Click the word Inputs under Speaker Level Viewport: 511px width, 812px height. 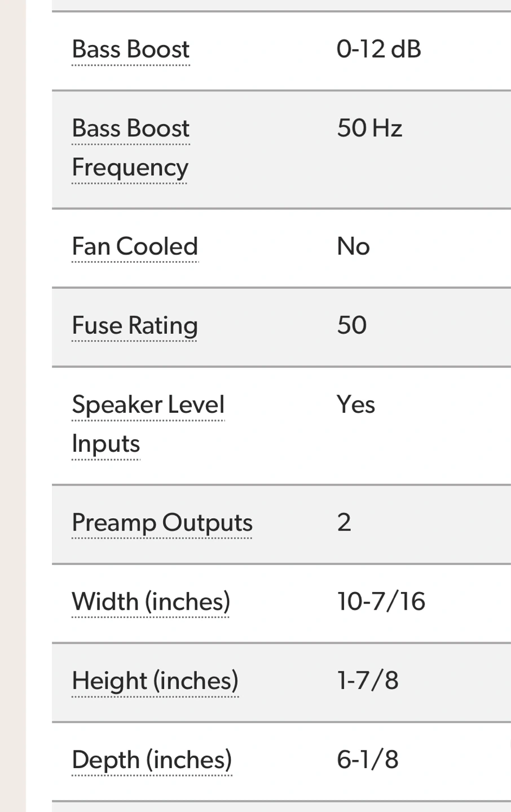(105, 444)
